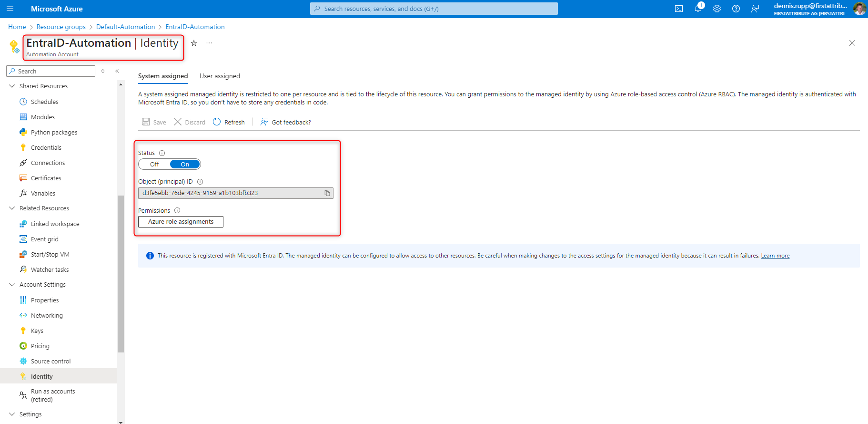The height and width of the screenshot is (424, 868).
Task: Click the expand/collapse all menu groups icon
Action: coord(103,71)
